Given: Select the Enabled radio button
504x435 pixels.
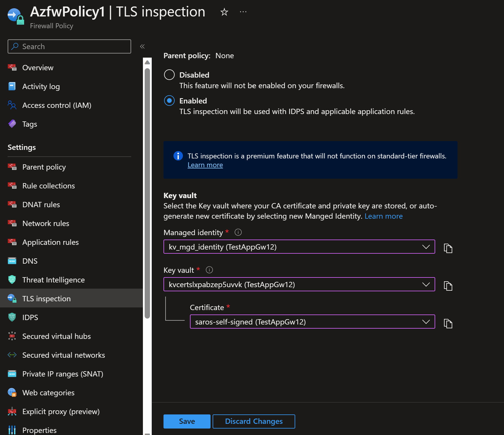Looking at the screenshot, I should (169, 101).
